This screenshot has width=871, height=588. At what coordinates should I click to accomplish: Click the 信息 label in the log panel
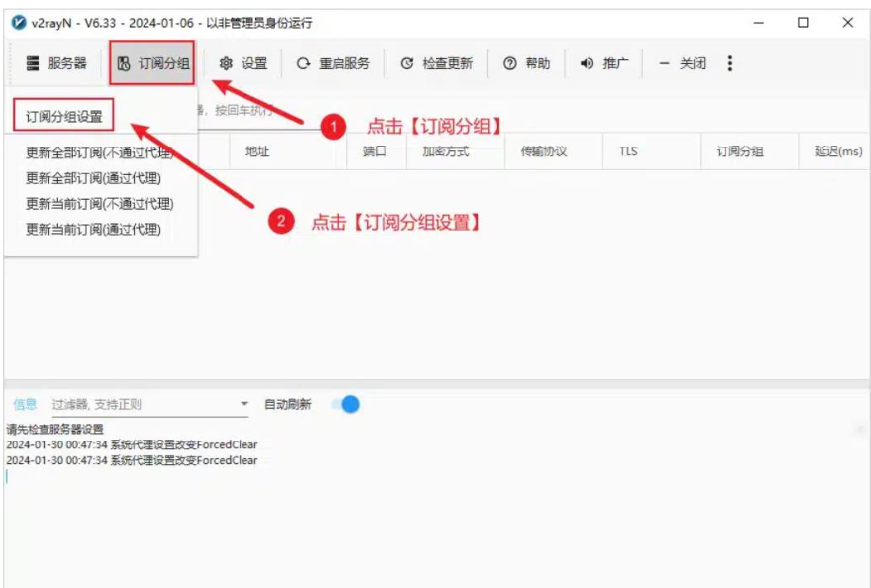coord(25,404)
